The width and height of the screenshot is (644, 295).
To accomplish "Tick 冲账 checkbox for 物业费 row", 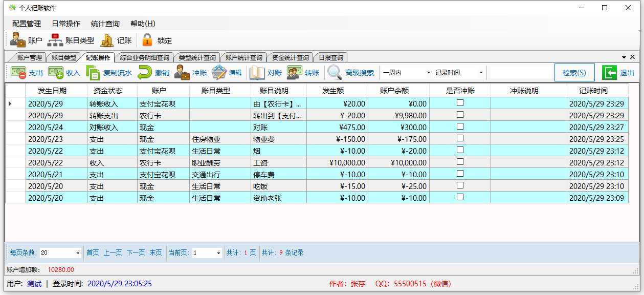I will [460, 138].
